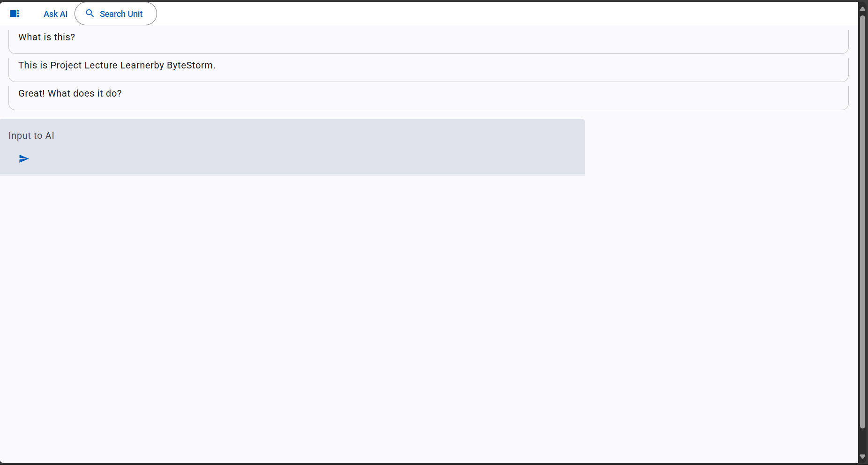Click the 'Input to AI' placeholder label

click(31, 136)
